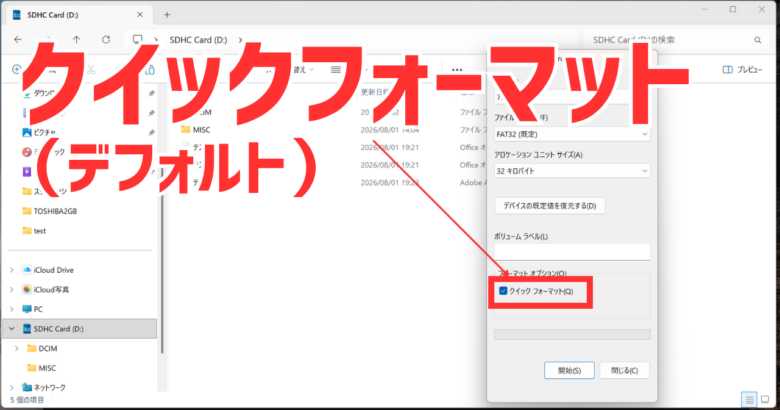Collapse the SDHC Card (D:) tree node
This screenshot has width=780, height=410.
(12, 329)
